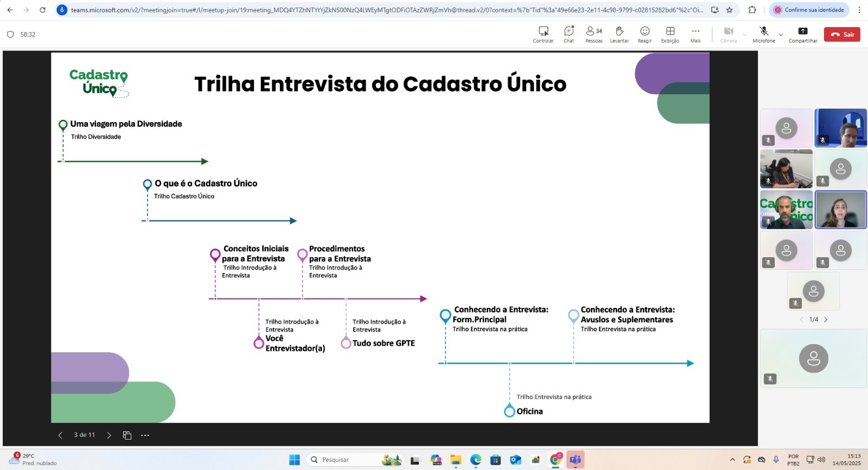The image size is (868, 470).
Task: Click the Controlar control icon
Action: coord(543,34)
